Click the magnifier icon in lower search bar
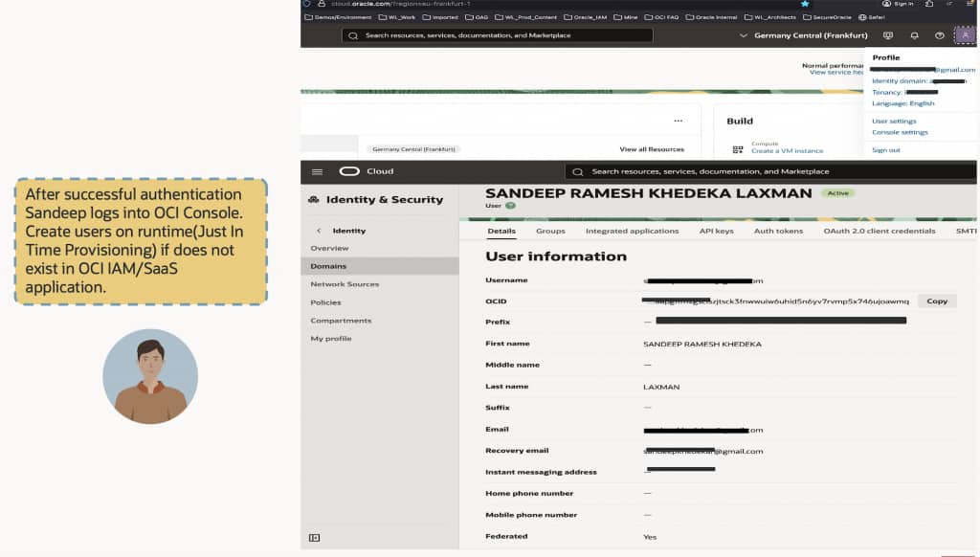This screenshot has width=980, height=557. [578, 172]
